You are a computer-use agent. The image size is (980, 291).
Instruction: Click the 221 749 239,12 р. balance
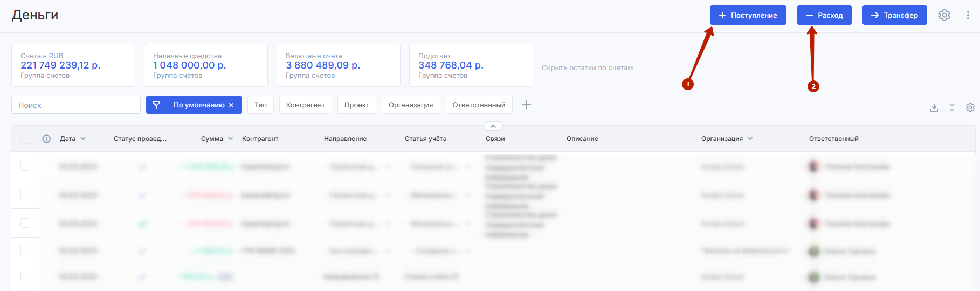click(60, 65)
